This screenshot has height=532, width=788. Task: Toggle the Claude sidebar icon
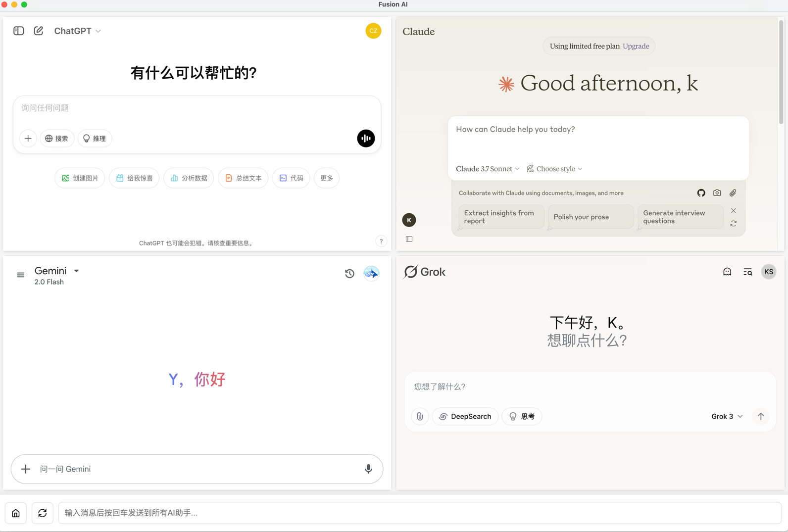point(409,239)
